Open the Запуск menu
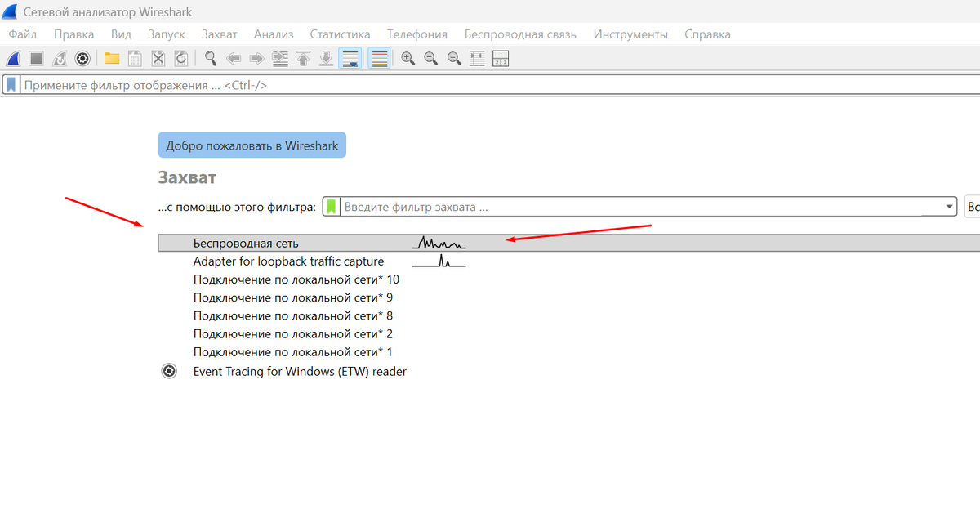980x514 pixels. [167, 34]
